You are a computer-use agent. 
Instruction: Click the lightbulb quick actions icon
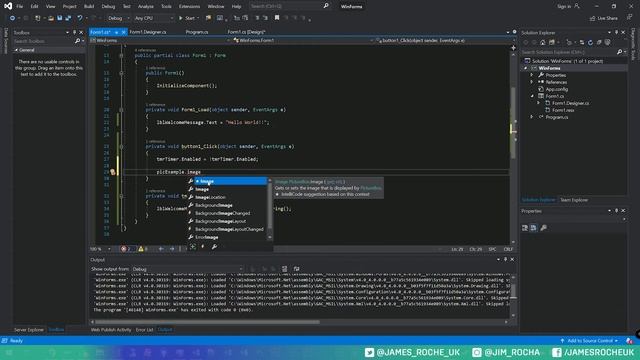113,172
